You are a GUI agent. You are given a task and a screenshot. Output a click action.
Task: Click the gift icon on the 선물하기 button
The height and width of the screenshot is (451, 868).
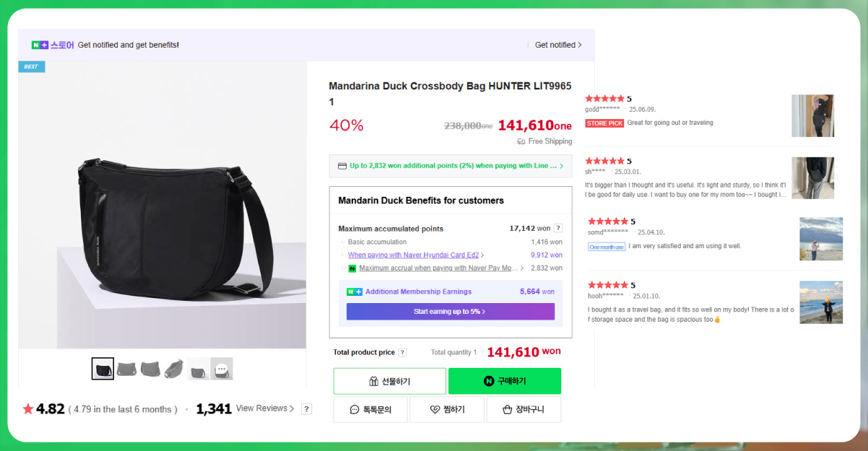pos(373,381)
